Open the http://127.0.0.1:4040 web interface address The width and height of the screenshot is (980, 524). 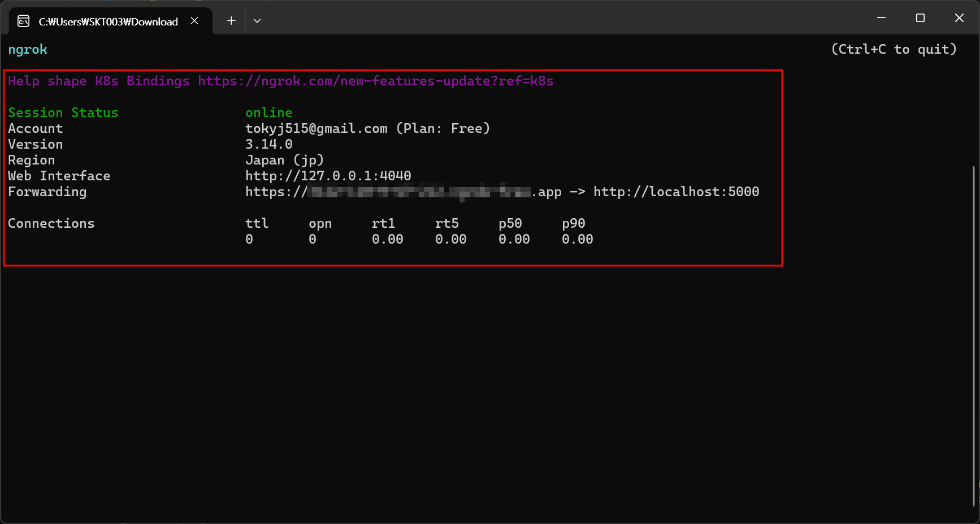tap(328, 176)
